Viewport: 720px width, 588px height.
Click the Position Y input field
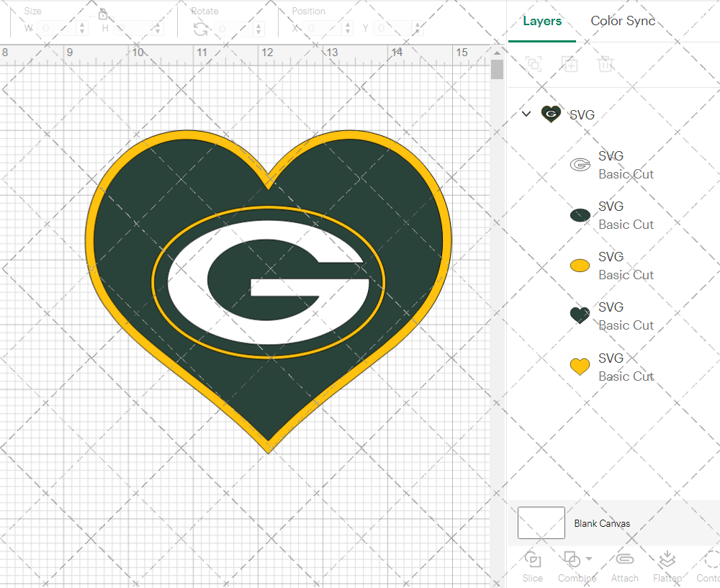[x=393, y=29]
